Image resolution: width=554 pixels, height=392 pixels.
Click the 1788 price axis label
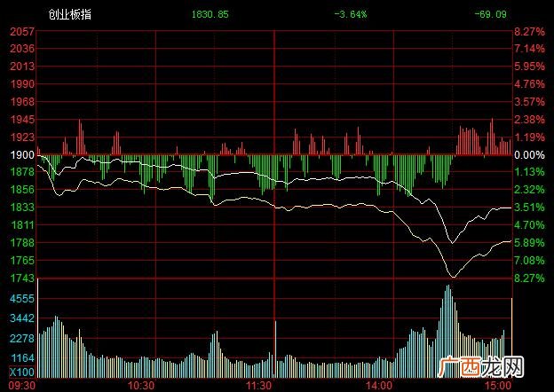click(22, 243)
